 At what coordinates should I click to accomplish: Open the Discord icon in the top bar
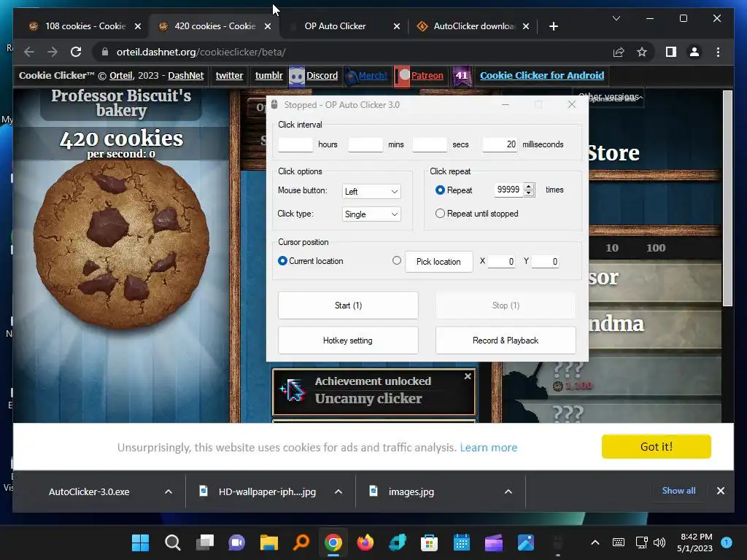297,76
